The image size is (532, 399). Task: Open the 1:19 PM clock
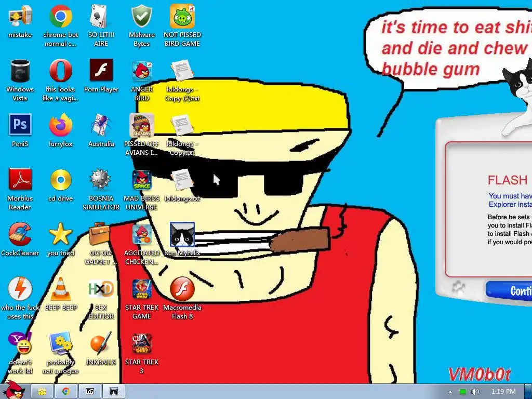coord(503,392)
